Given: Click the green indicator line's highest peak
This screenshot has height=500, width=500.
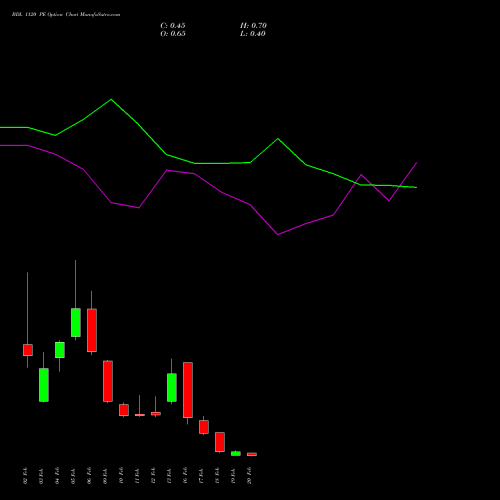Looking at the screenshot, I should tap(111, 99).
